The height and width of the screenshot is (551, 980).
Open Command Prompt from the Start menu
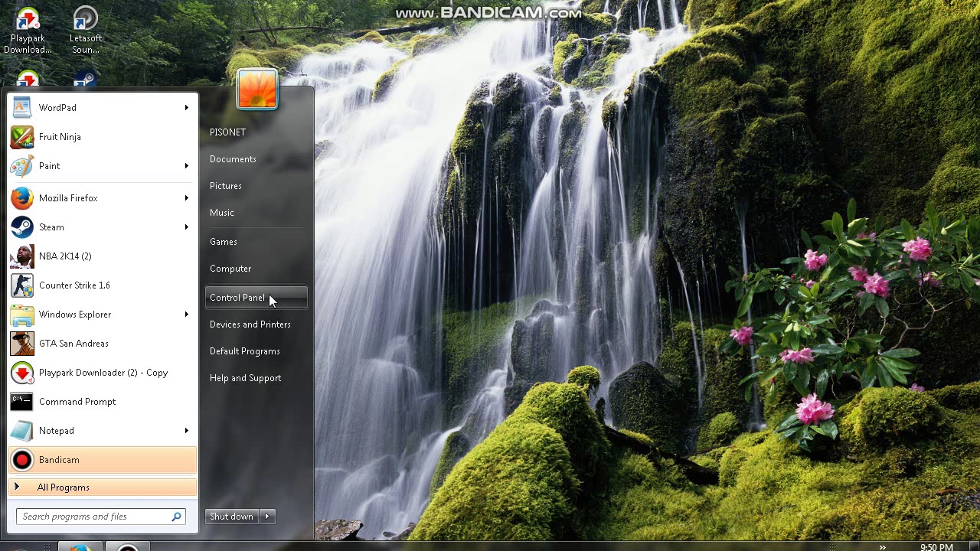103,402
